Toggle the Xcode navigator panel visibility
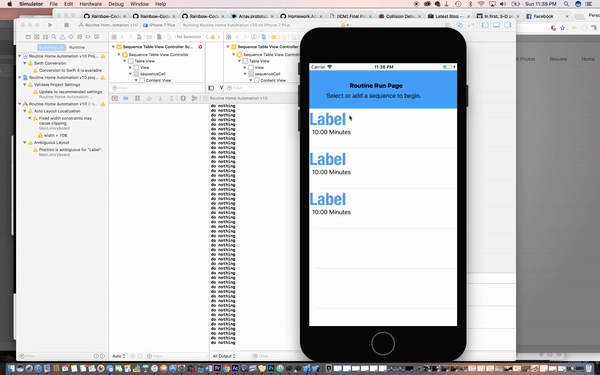Image resolution: width=600 pixels, height=375 pixels. [x=485, y=25]
